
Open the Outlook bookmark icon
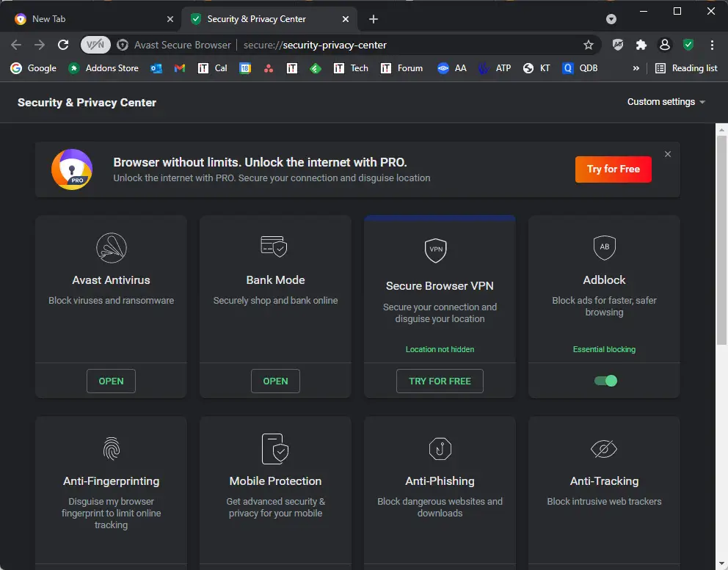(156, 68)
